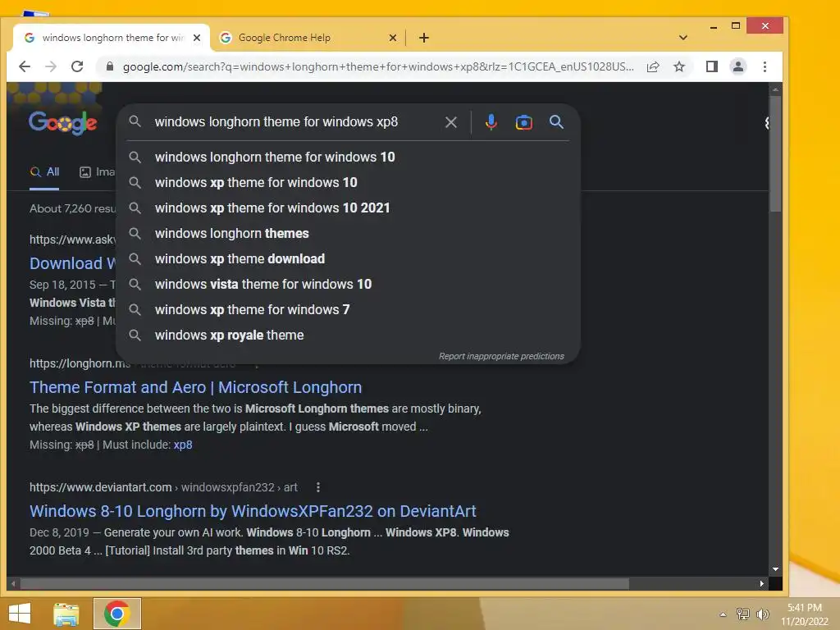
Task: Open more options for the DeviantArt result
Action: click(x=318, y=487)
